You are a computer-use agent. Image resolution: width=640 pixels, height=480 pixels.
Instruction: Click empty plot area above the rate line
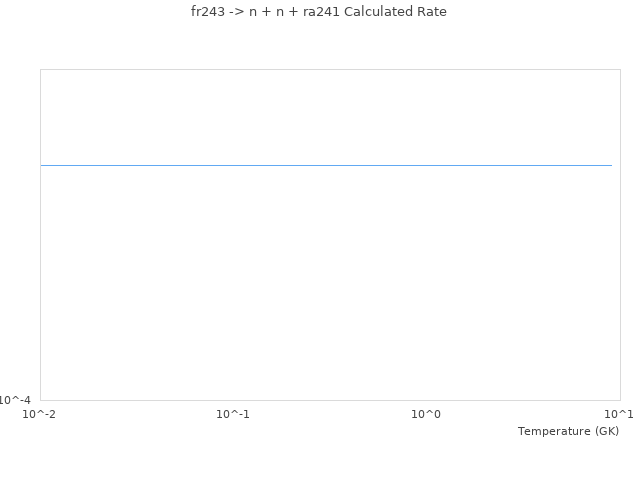point(326,115)
